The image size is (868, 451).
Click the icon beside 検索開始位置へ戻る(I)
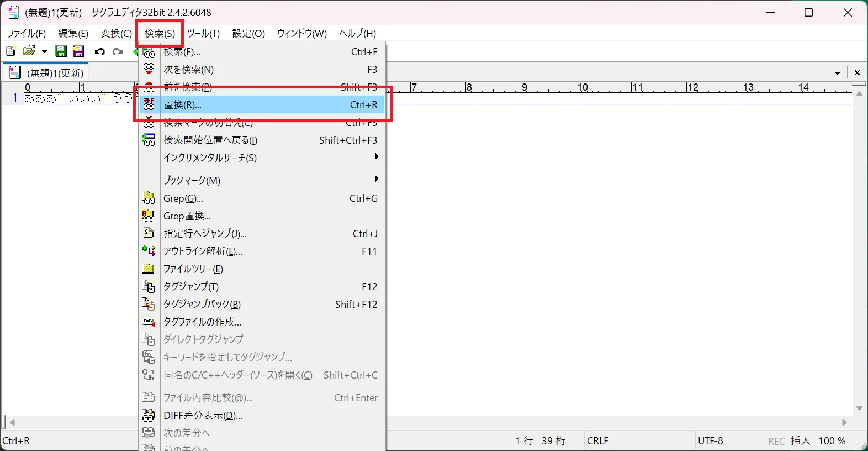point(149,140)
